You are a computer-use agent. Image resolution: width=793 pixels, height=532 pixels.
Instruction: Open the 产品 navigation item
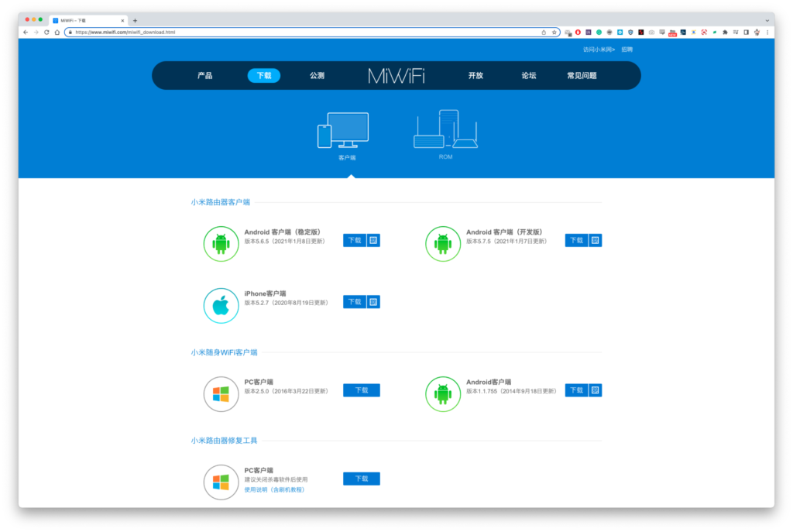click(204, 76)
